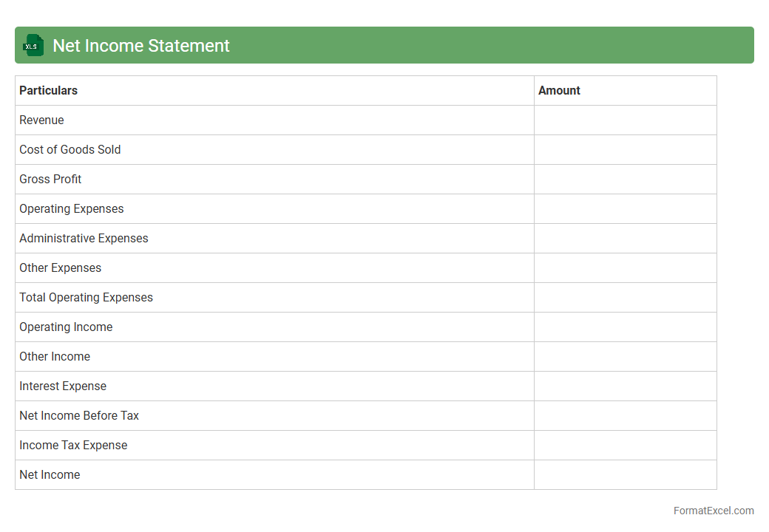Click the Interest Expense amount cell
Image resolution: width=769 pixels, height=532 pixels.
pyautogui.click(x=625, y=386)
